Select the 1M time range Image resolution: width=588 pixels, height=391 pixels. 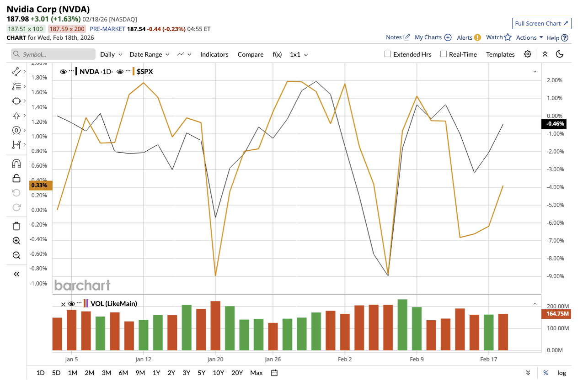tap(72, 373)
